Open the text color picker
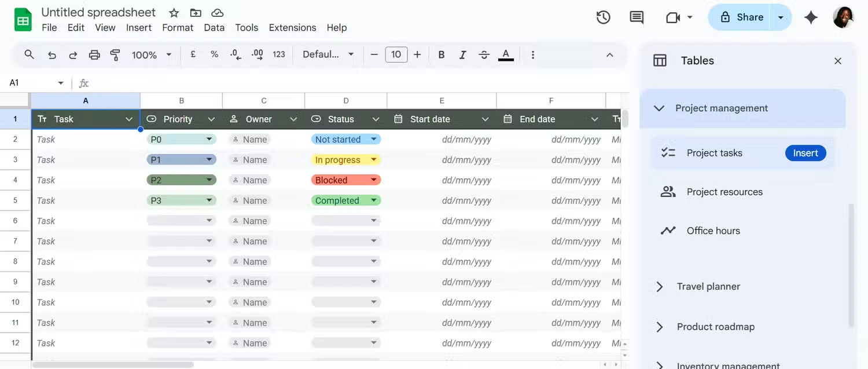Screen dimensions: 868x369 [506, 54]
